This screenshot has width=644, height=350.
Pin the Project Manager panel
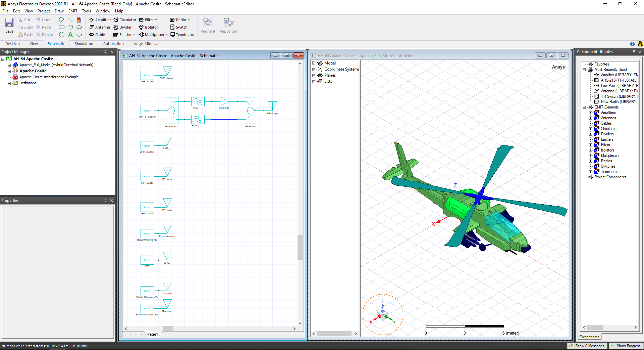[x=105, y=52]
